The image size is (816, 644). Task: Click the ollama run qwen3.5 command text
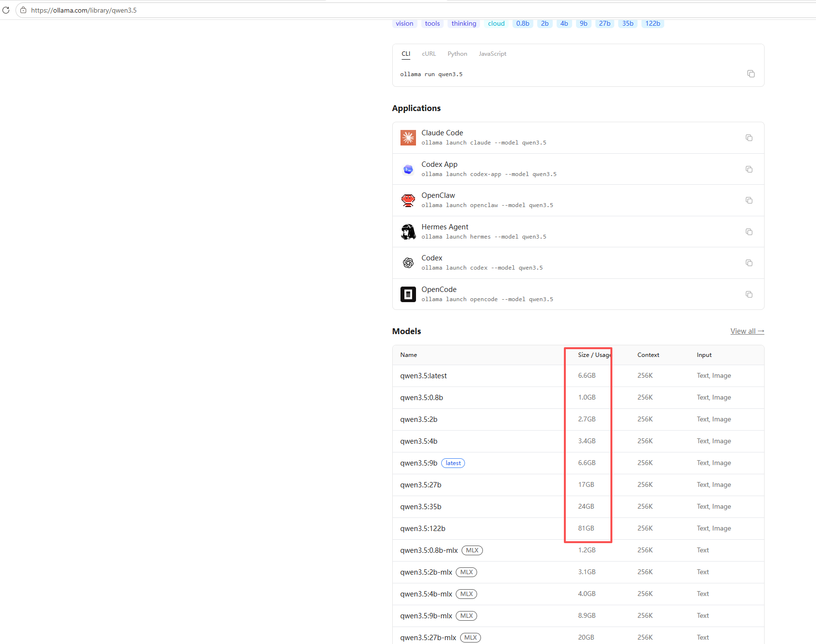[431, 74]
